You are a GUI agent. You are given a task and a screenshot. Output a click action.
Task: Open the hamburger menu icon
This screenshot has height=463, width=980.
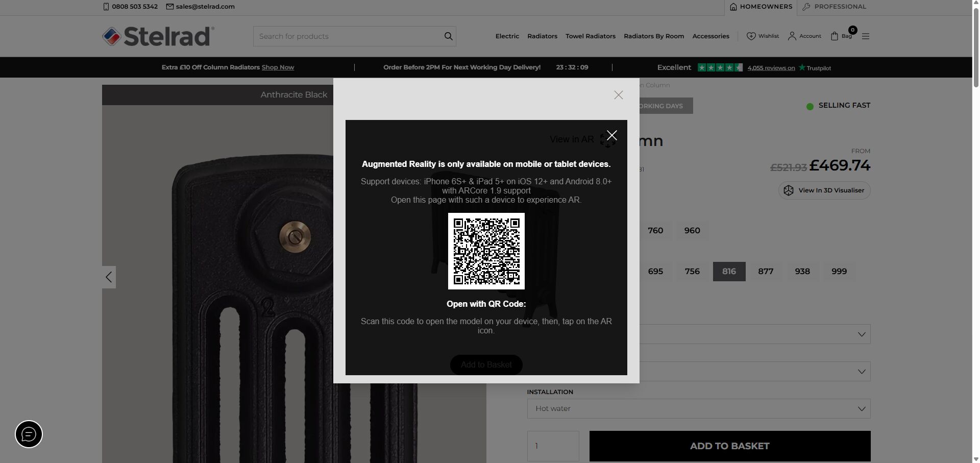[865, 36]
